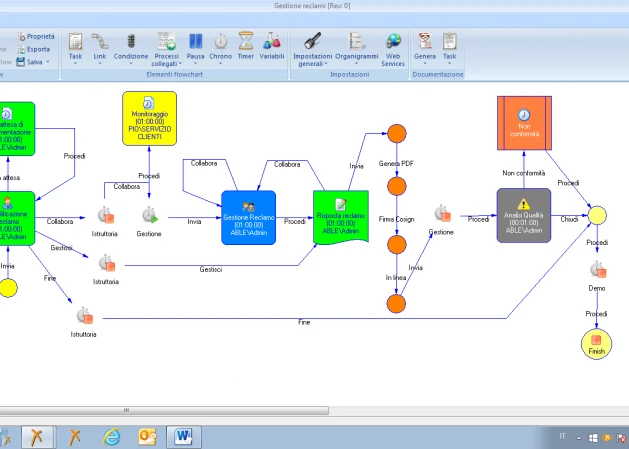Expand the Task dropdown in Documentazione
The width and height of the screenshot is (629, 449).
pos(449,63)
